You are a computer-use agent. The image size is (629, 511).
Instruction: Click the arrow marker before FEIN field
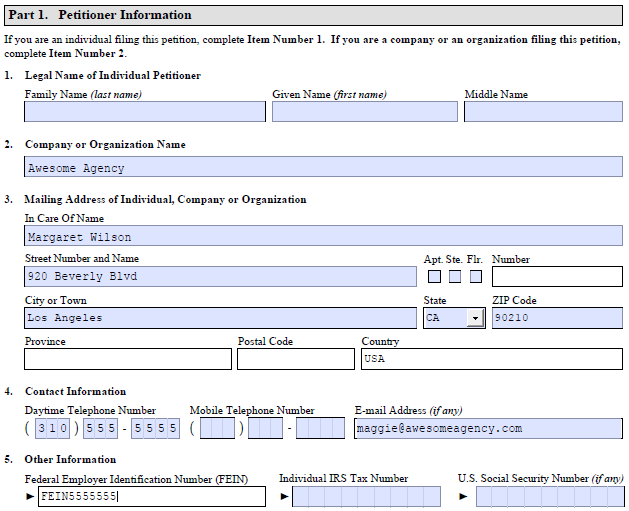(30, 497)
